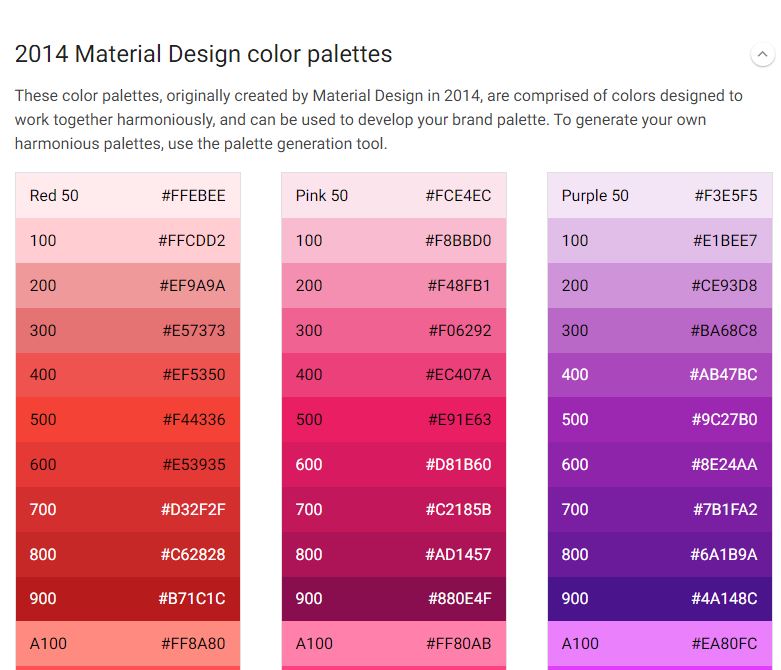This screenshot has height=670, width=781.
Task: Select the Red 100 #FFCDD2 swatch
Action: click(128, 241)
